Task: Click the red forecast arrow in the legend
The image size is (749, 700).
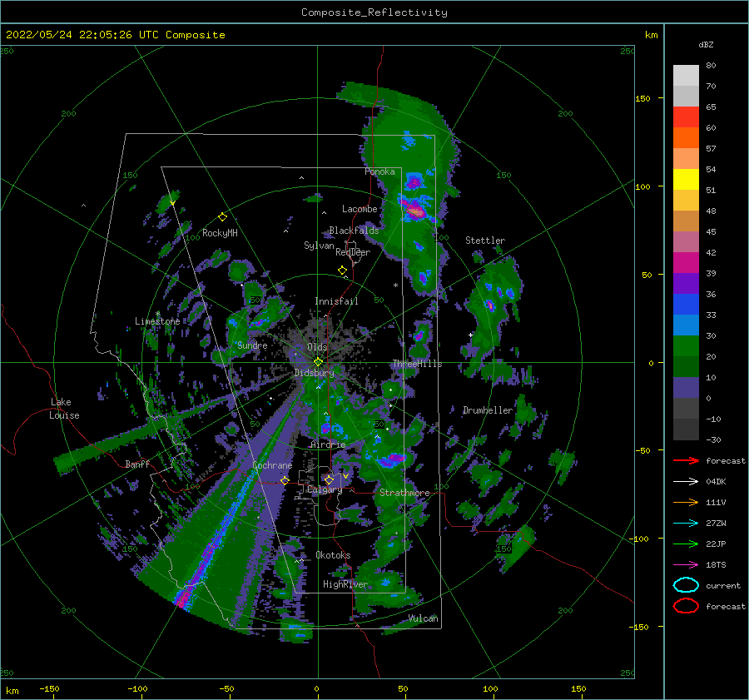Action: pos(686,460)
